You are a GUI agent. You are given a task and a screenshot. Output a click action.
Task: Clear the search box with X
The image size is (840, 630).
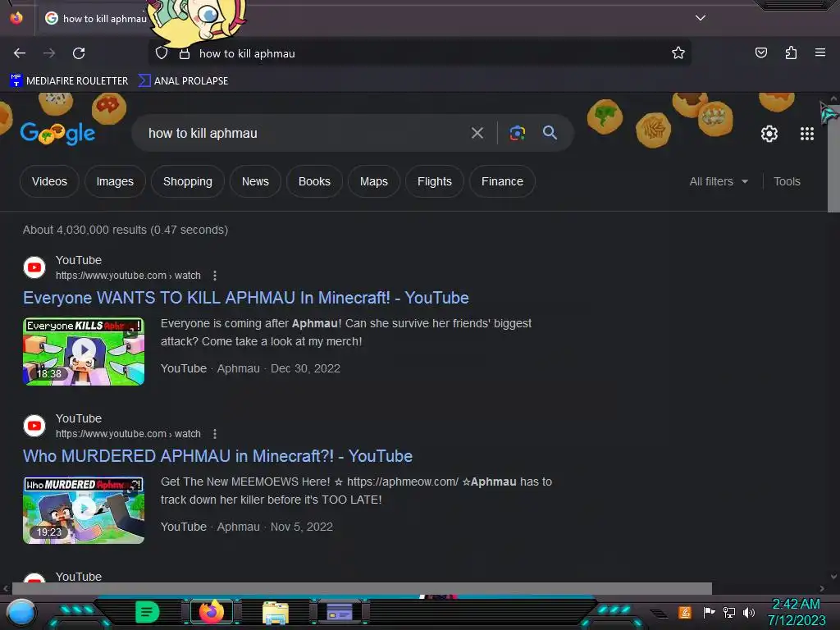coord(477,133)
